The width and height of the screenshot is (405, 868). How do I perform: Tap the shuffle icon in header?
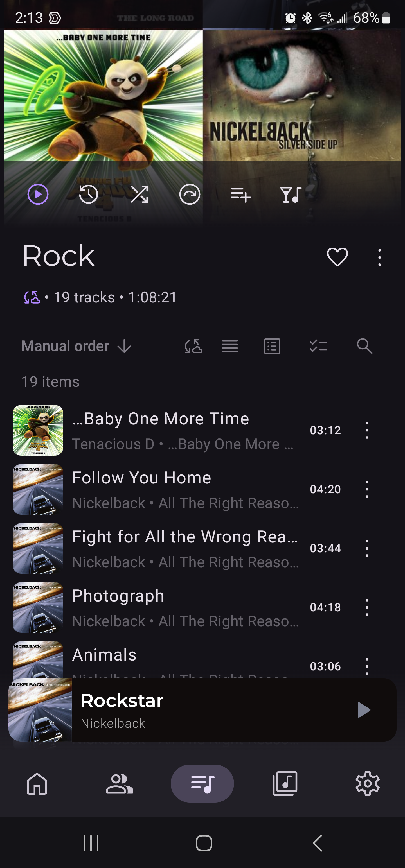tap(139, 194)
